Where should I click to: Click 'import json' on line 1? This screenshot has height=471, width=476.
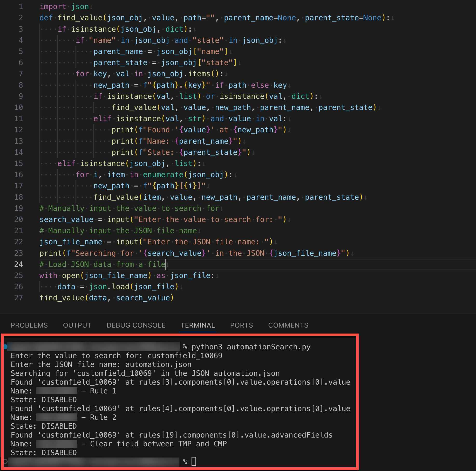point(64,6)
